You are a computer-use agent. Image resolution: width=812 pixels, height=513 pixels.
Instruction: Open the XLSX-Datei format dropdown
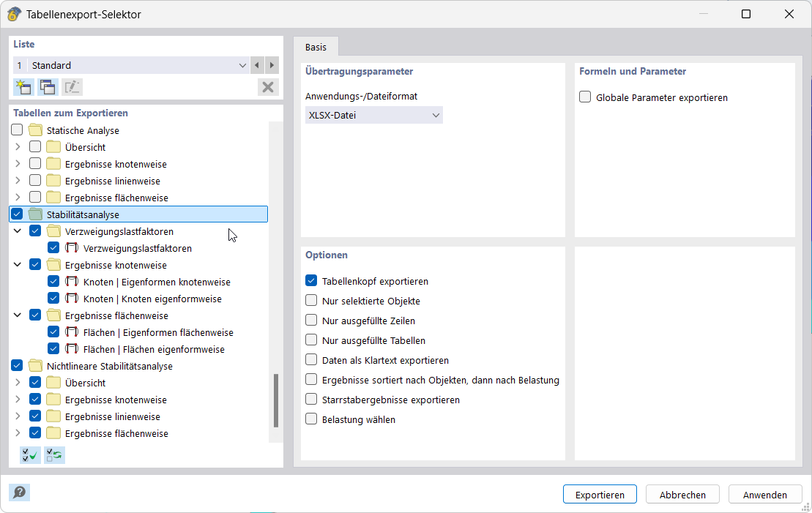[x=373, y=115]
